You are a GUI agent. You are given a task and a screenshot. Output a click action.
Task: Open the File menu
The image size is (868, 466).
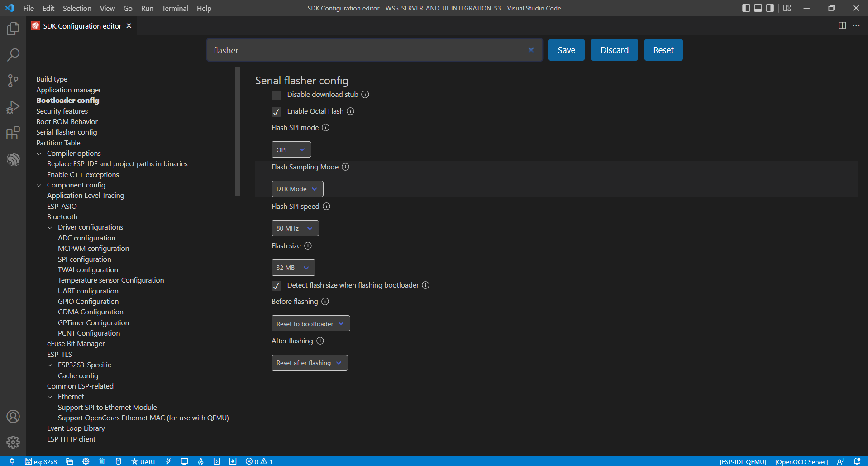[29, 8]
